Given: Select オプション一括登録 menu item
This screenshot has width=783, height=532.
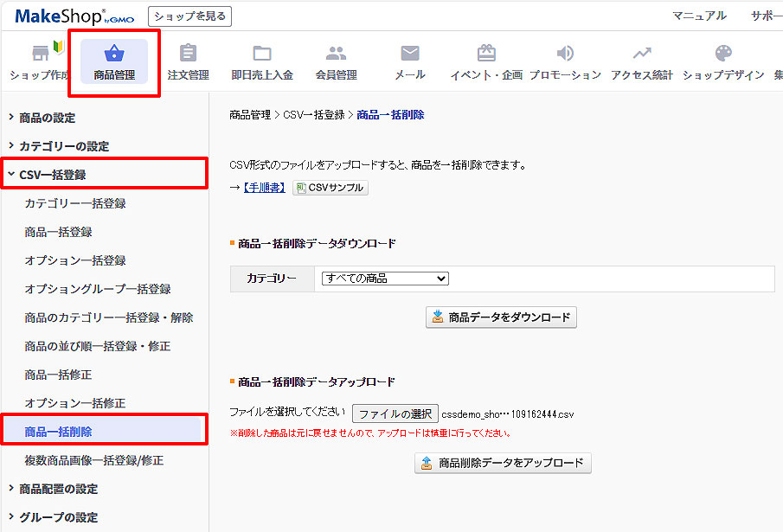Looking at the screenshot, I should pyautogui.click(x=75, y=260).
